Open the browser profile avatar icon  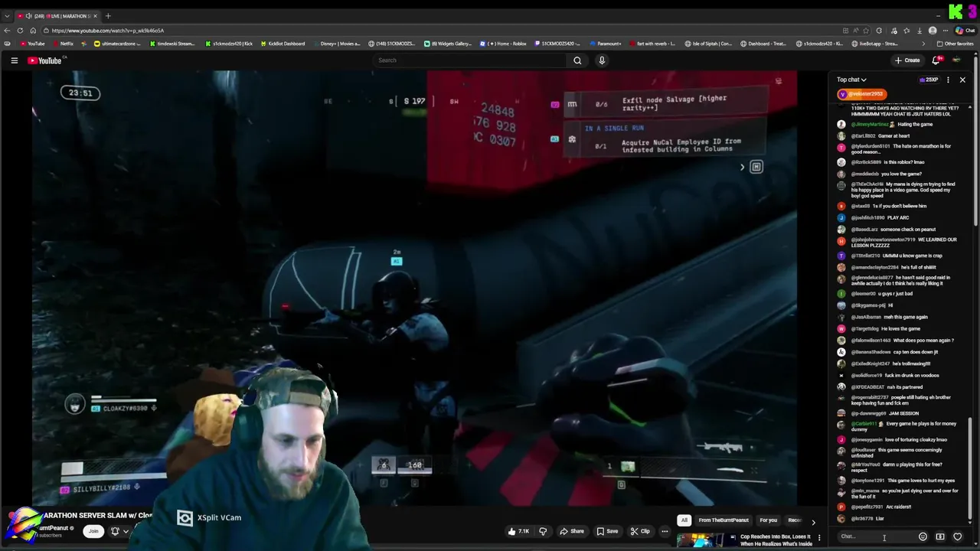(932, 31)
